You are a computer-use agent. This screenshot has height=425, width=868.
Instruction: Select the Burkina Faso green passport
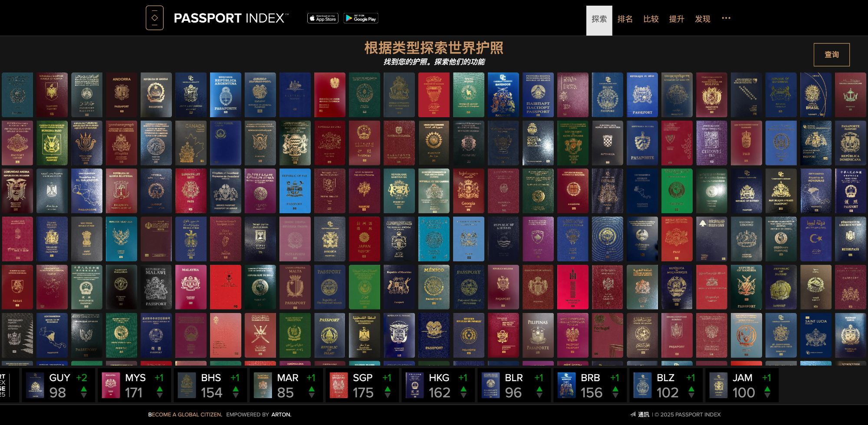pyautogui.click(x=52, y=143)
